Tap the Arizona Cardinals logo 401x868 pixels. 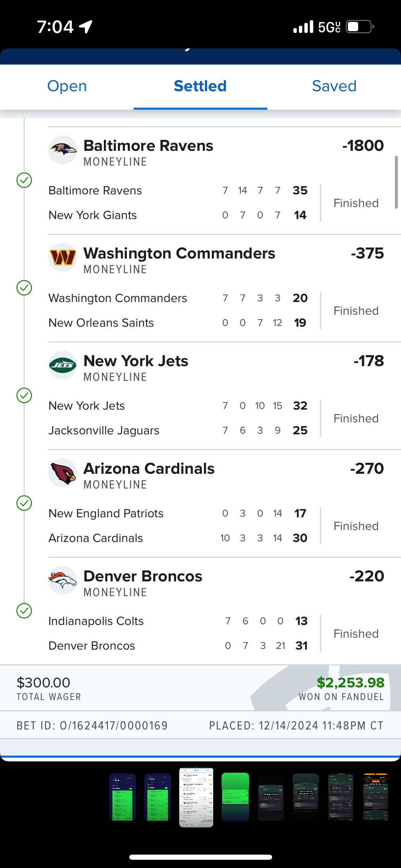62,473
